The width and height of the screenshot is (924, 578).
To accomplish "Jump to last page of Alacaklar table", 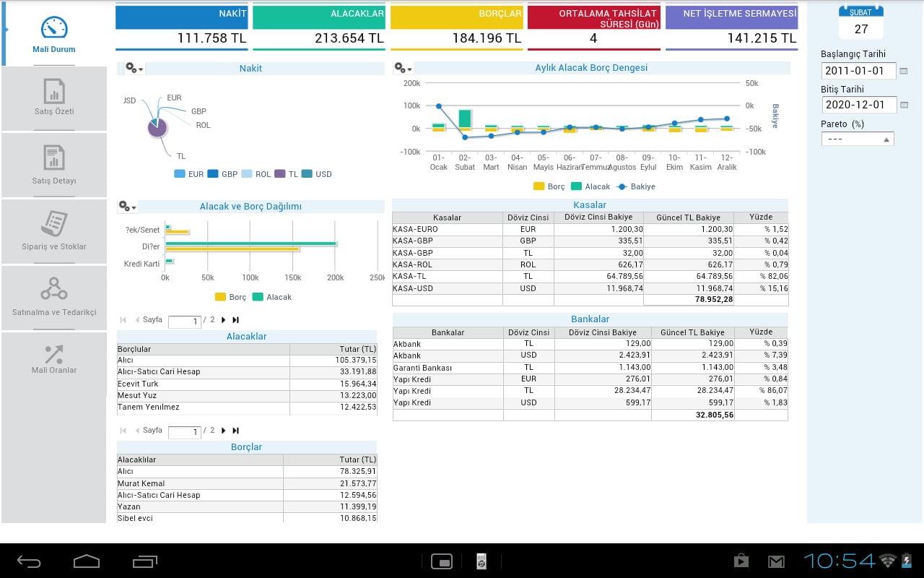I will coord(235,319).
